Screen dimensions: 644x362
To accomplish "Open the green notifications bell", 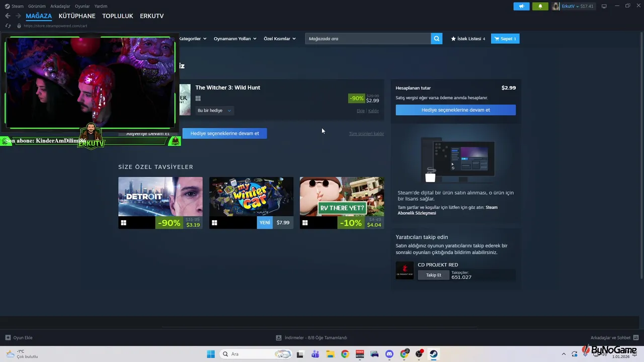I will (540, 6).
